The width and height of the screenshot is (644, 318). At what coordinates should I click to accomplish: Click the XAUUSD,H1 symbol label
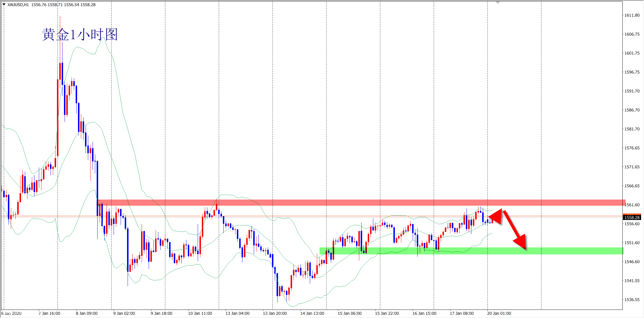tap(18, 5)
